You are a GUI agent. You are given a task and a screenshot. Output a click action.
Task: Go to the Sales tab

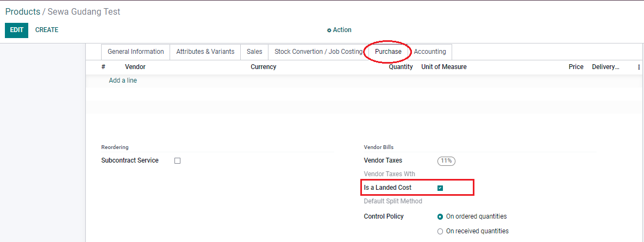(x=254, y=52)
